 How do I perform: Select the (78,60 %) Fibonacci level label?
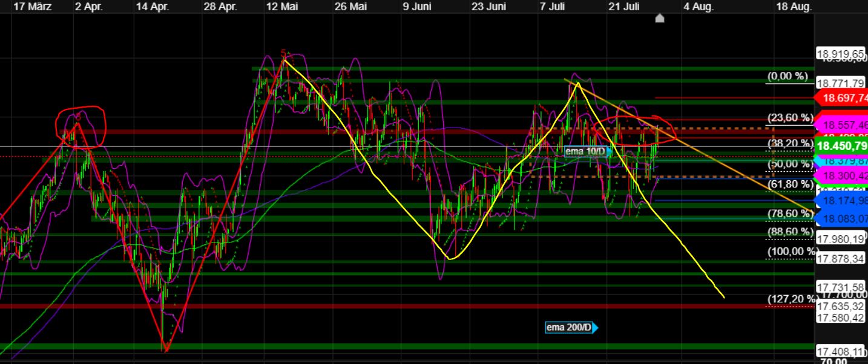[x=790, y=213]
